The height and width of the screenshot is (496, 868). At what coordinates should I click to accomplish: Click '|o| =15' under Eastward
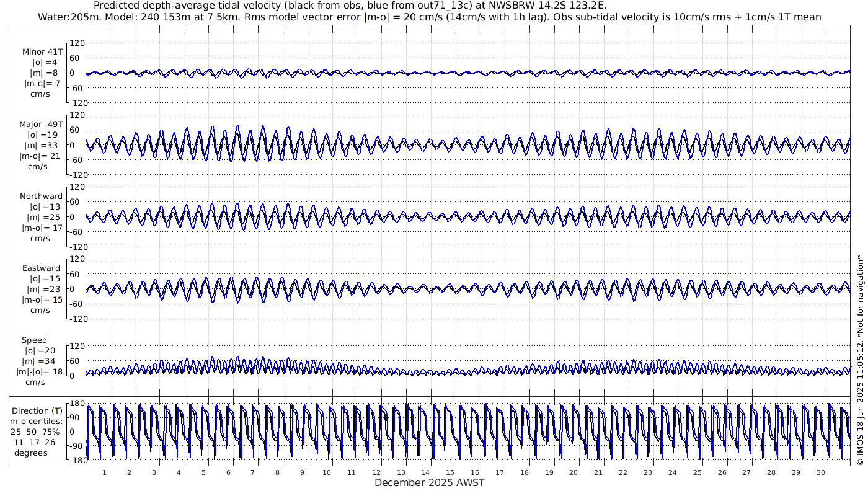tap(45, 279)
